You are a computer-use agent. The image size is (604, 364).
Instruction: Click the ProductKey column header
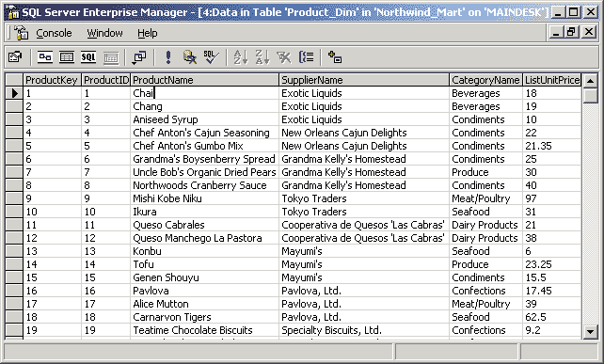53,80
